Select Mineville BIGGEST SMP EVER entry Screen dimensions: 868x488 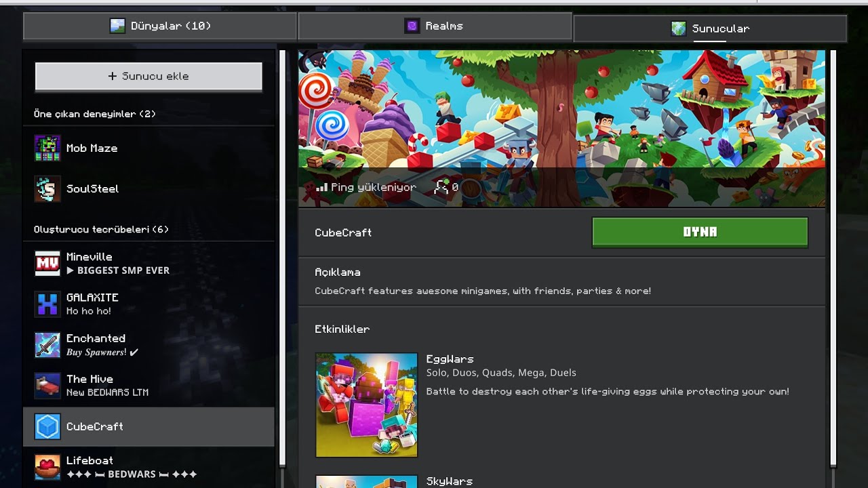pyautogui.click(x=149, y=264)
